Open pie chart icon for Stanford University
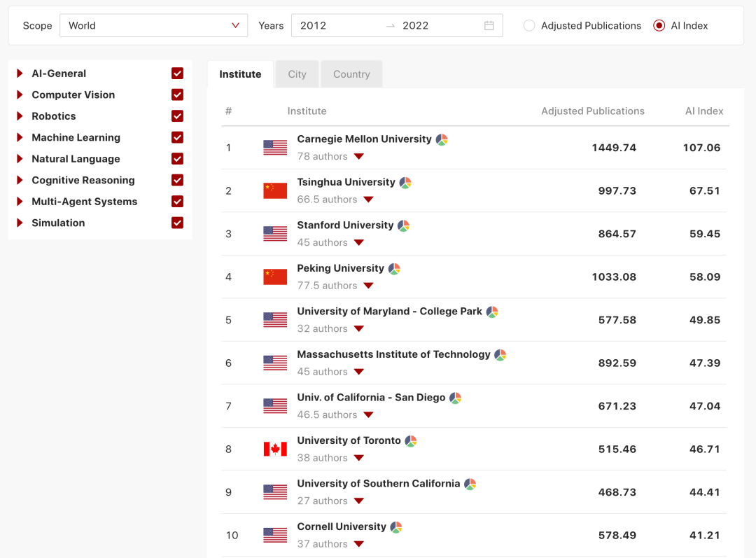The height and width of the screenshot is (558, 756). pos(404,225)
